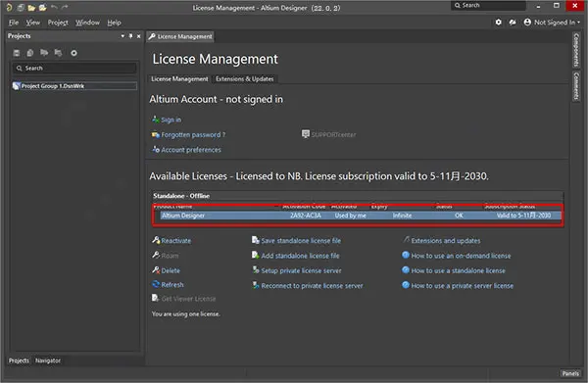
Task: Switch to Extensions & Updates tab
Action: point(244,79)
